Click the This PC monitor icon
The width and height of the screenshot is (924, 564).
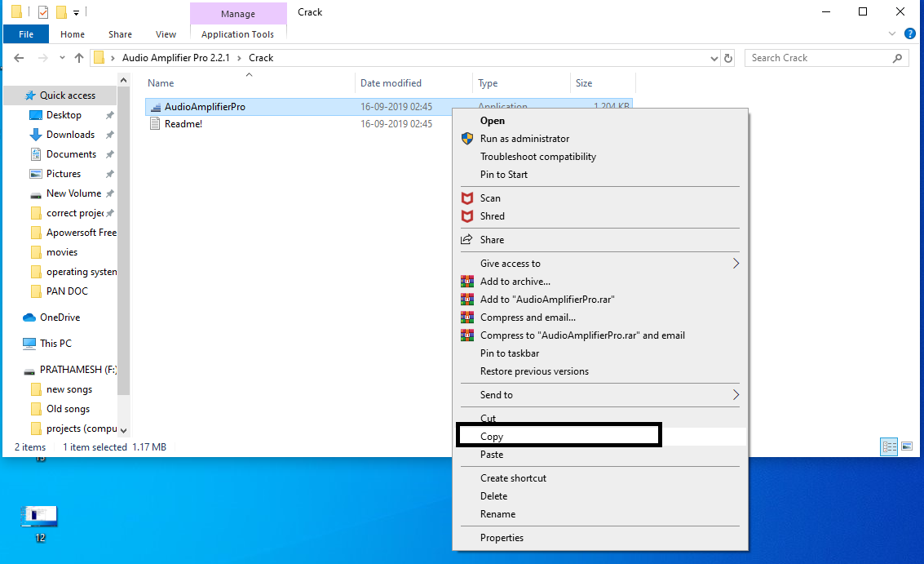[29, 344]
